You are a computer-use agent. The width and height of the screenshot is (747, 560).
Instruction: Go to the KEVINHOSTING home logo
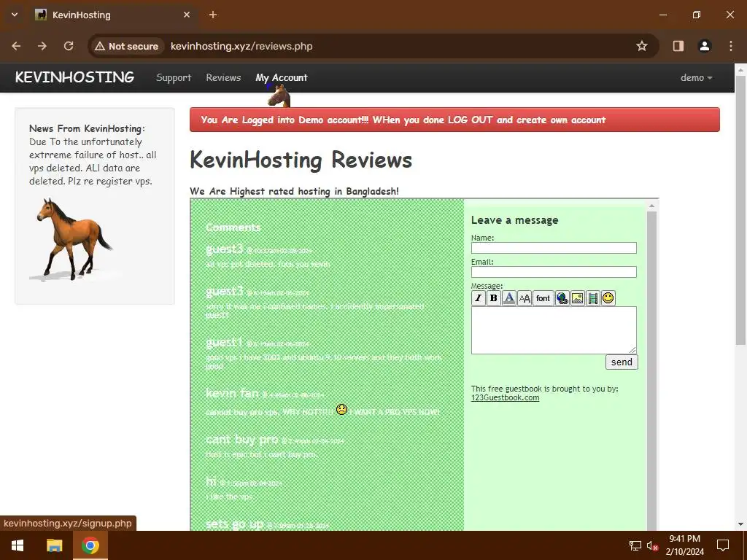coord(75,77)
